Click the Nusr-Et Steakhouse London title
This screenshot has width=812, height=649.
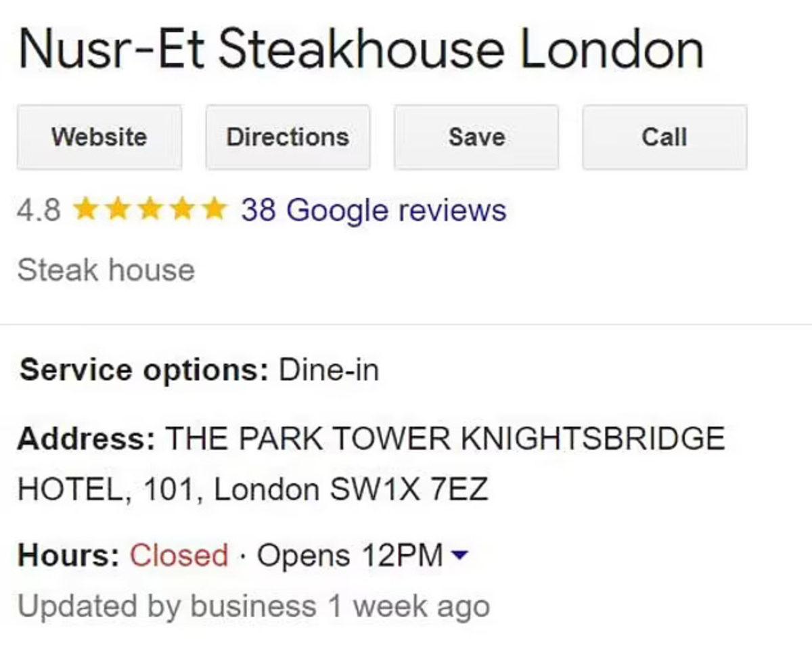361,51
